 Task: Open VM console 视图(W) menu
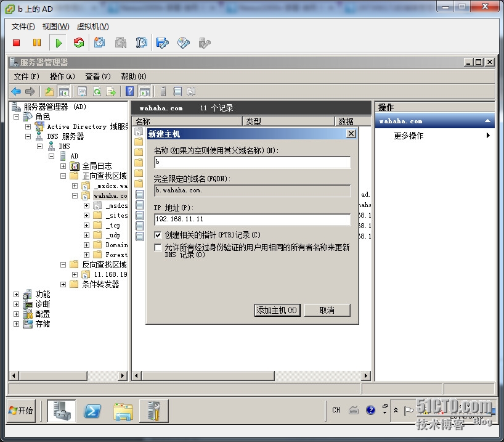[55, 27]
